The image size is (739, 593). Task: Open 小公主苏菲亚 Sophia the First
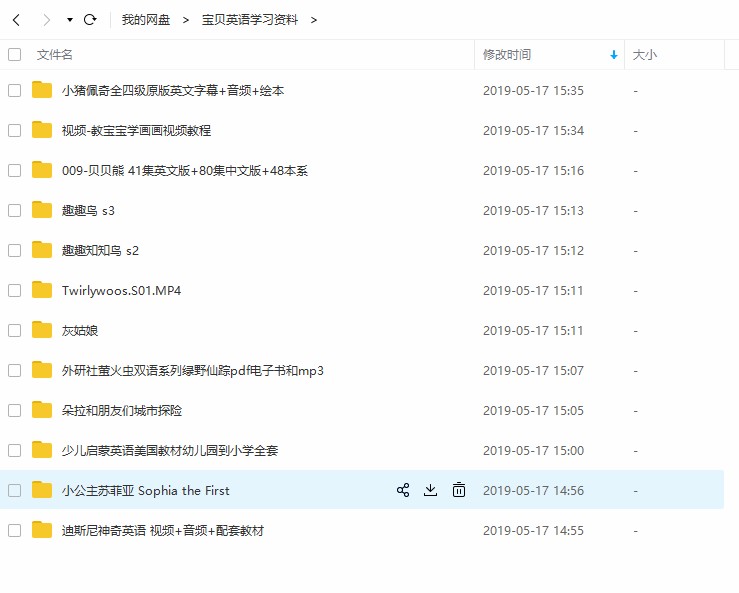tap(146, 491)
